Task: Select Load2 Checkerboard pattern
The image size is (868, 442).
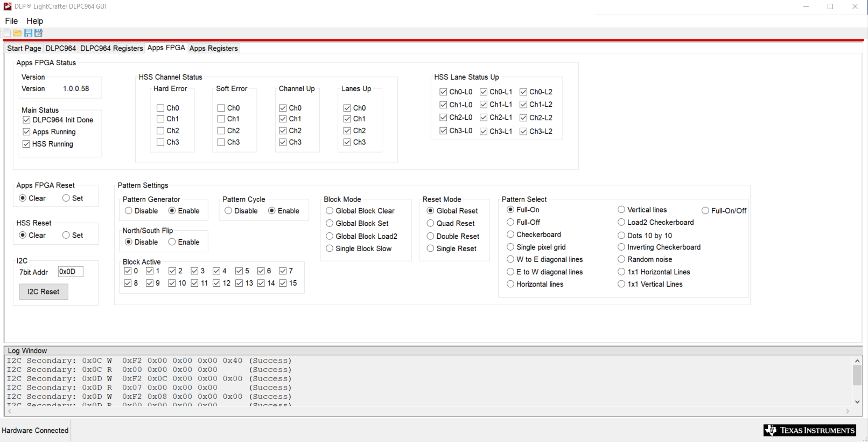Action: click(621, 222)
